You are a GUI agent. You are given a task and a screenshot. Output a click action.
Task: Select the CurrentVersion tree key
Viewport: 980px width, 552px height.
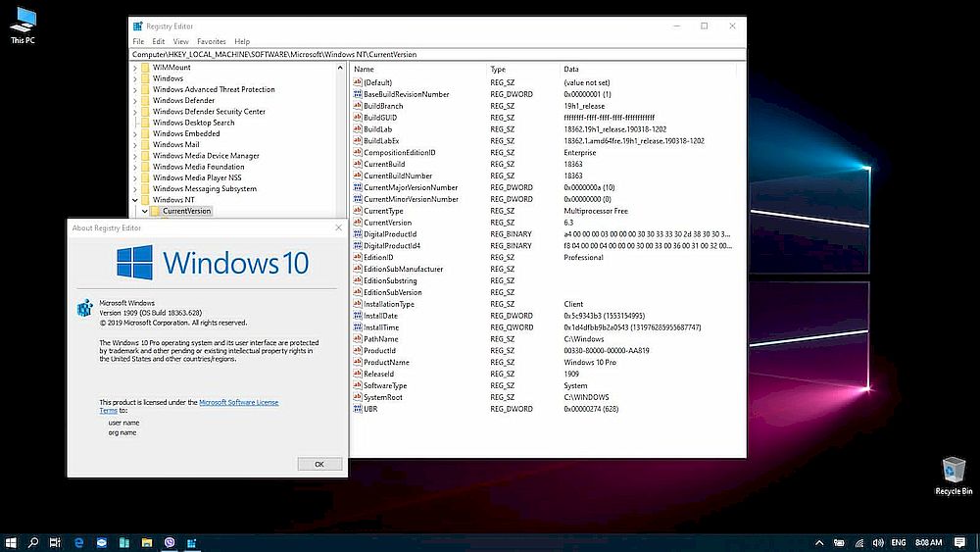(x=186, y=211)
